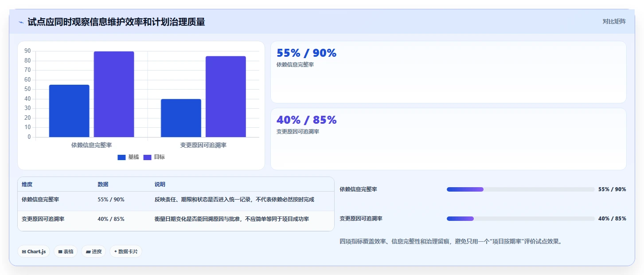The height and width of the screenshot is (275, 644).
Task: Click the 目标 legend label
Action: [159, 157]
